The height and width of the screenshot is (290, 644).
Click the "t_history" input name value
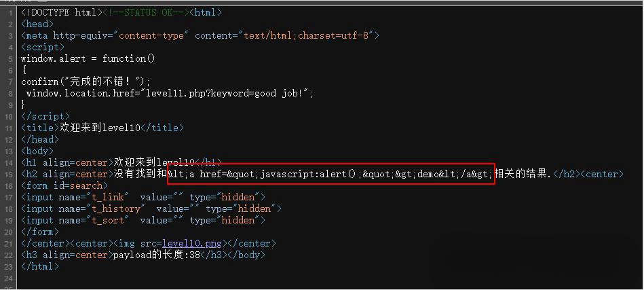point(116,209)
